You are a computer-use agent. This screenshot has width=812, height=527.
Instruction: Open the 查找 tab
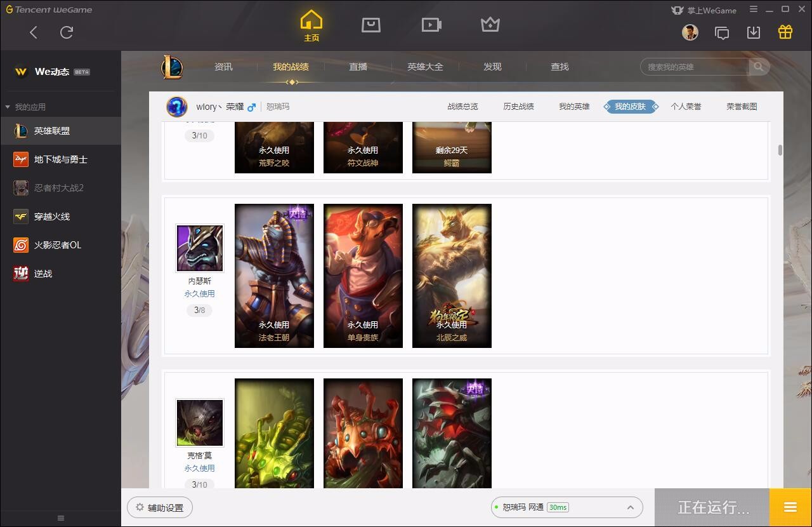click(x=560, y=67)
